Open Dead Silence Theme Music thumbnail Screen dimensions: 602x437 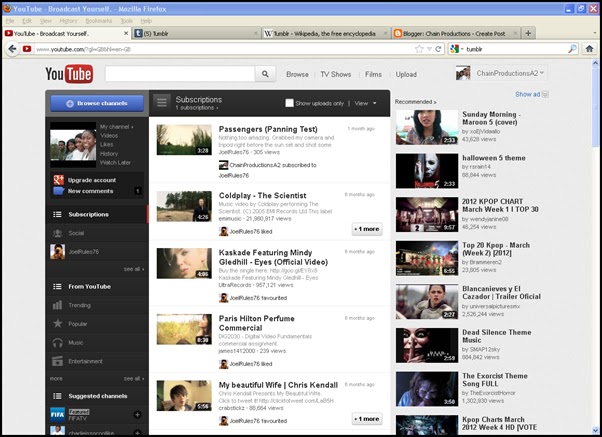[x=427, y=345]
